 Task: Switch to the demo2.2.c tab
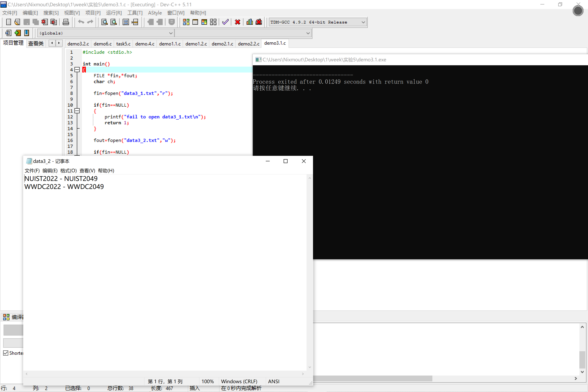tap(249, 44)
